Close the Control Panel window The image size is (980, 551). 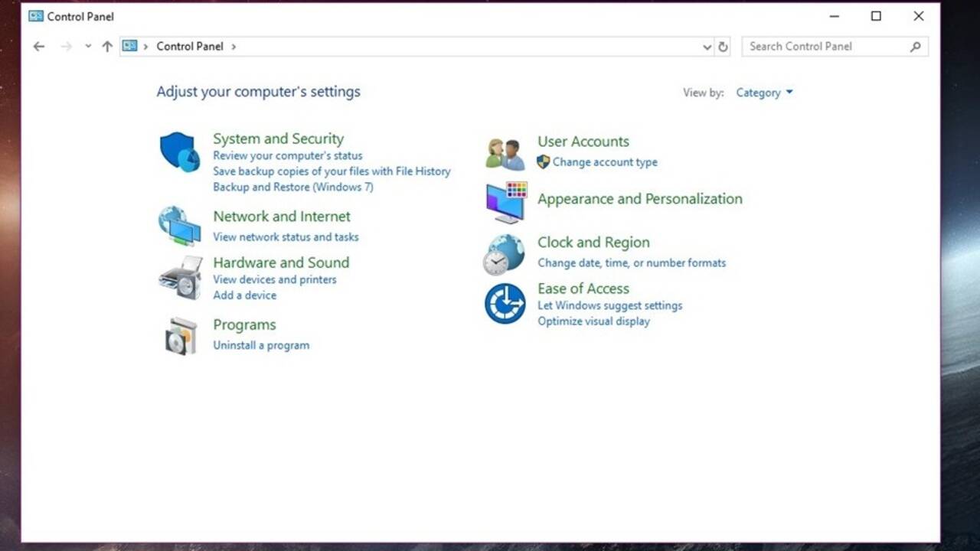coord(919,16)
